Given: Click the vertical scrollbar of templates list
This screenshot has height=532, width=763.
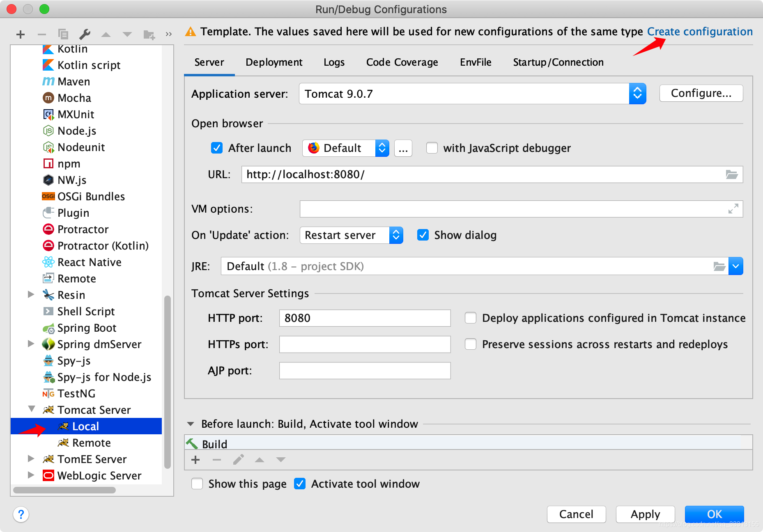Looking at the screenshot, I should (x=168, y=382).
